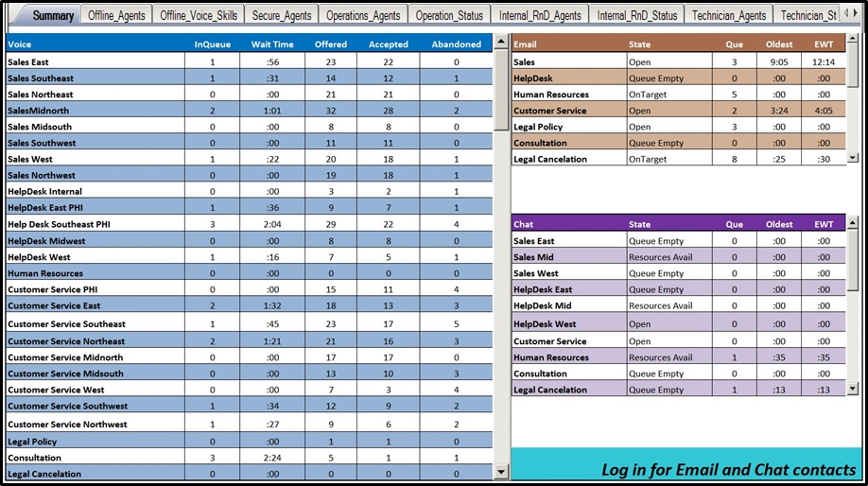Select the Customer Service East row
This screenshot has height=486, width=868.
tap(249, 305)
